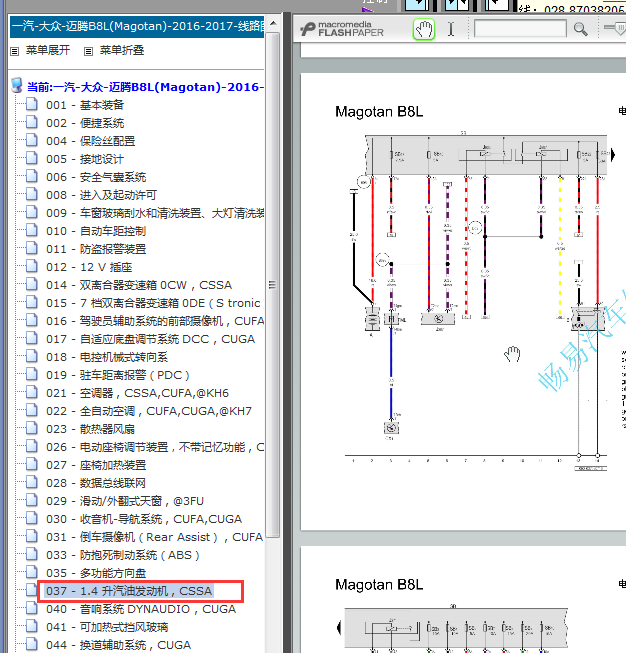Open 006 - 安全气囊系统
The height and width of the screenshot is (653, 626).
pos(96,177)
